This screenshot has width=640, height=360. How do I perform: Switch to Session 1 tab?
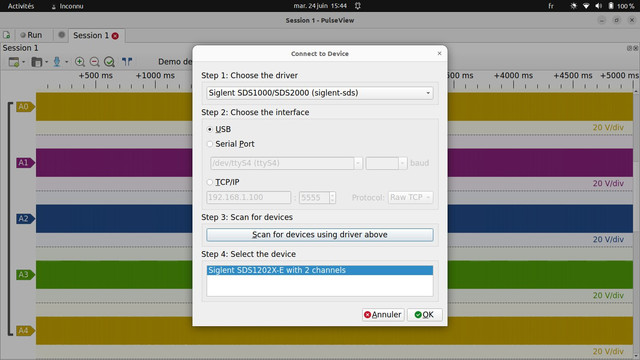pos(91,36)
